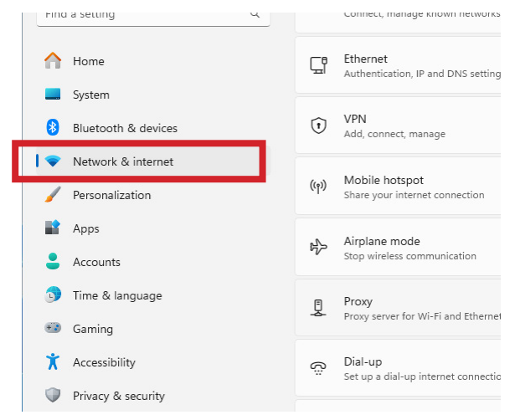The image size is (515, 420).
Task: Open Bluetooth & devices settings
Action: [x=152, y=128]
